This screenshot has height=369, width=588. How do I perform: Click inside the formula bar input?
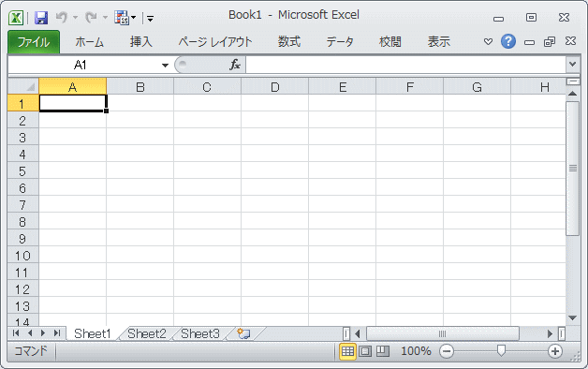coord(405,65)
